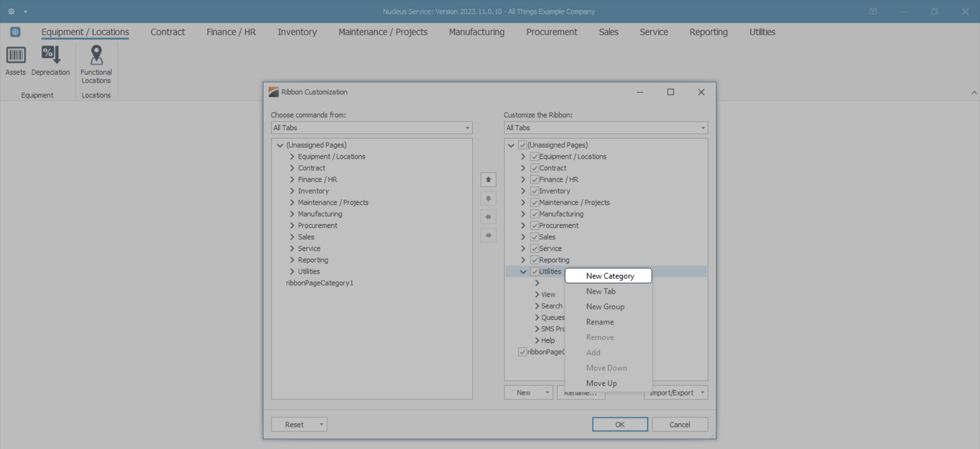Collapse (Unassigned Pages) in the left list
980x449 pixels.
280,145
